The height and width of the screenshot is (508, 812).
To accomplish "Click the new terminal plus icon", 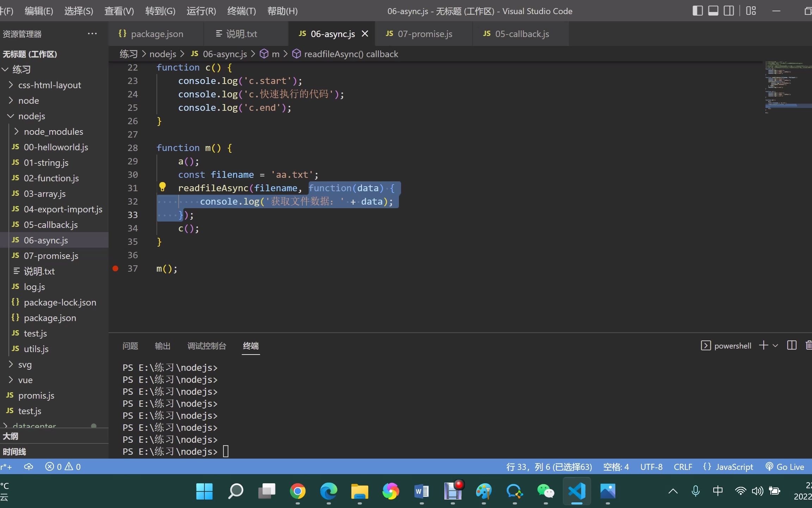I will pos(763,345).
